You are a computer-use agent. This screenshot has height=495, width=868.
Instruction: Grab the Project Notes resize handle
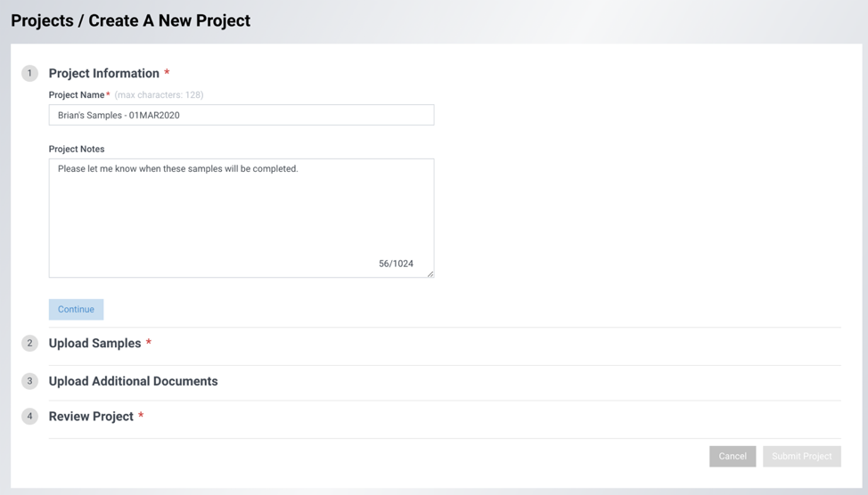pos(430,274)
